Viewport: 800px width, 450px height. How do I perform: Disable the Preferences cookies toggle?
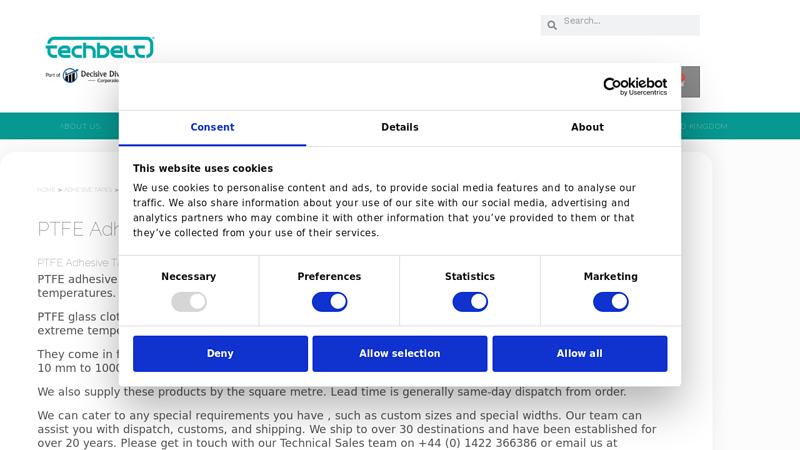329,302
